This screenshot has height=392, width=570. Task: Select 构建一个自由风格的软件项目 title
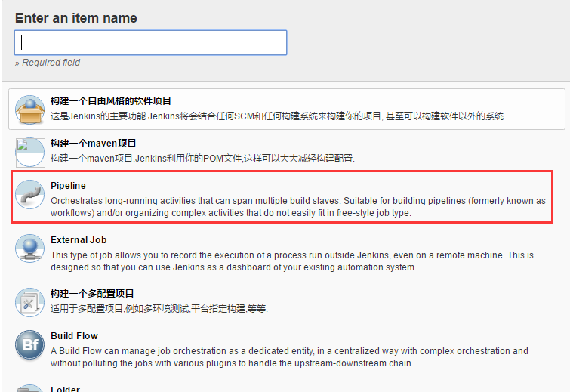pyautogui.click(x=111, y=100)
